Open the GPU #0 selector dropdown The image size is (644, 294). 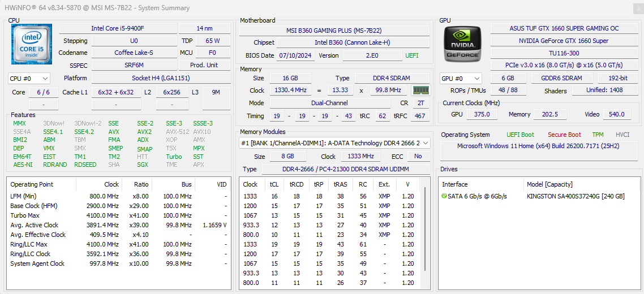461,79
